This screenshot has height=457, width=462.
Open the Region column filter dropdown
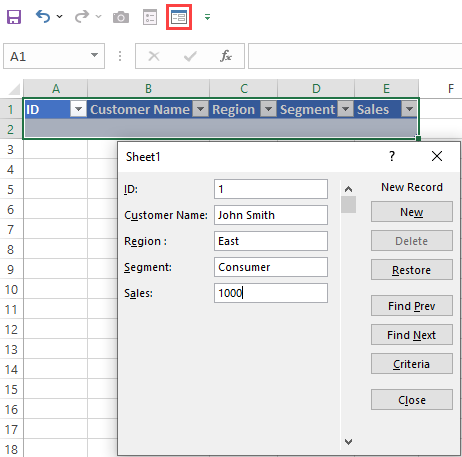tap(268, 109)
